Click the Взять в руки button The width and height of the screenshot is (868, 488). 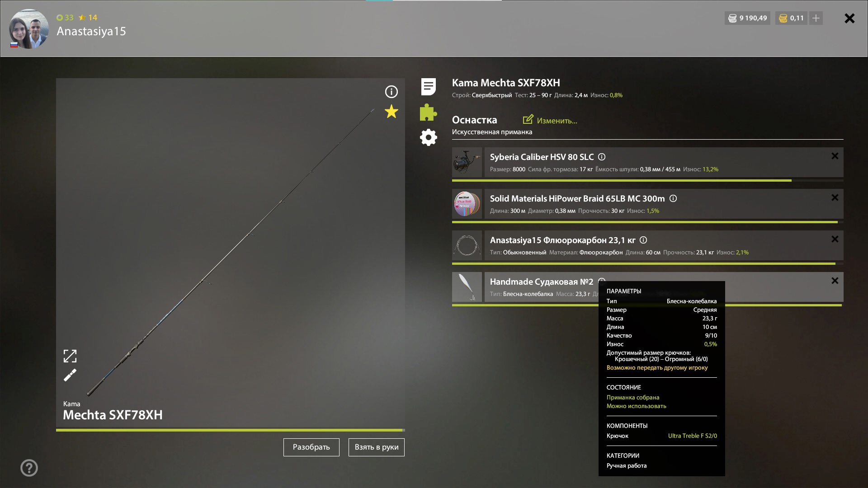coord(377,447)
